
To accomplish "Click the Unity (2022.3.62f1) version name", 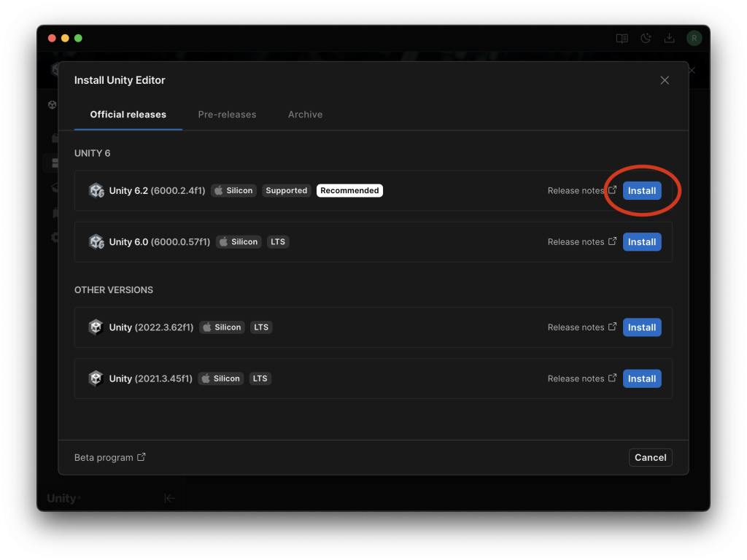I will 151,327.
